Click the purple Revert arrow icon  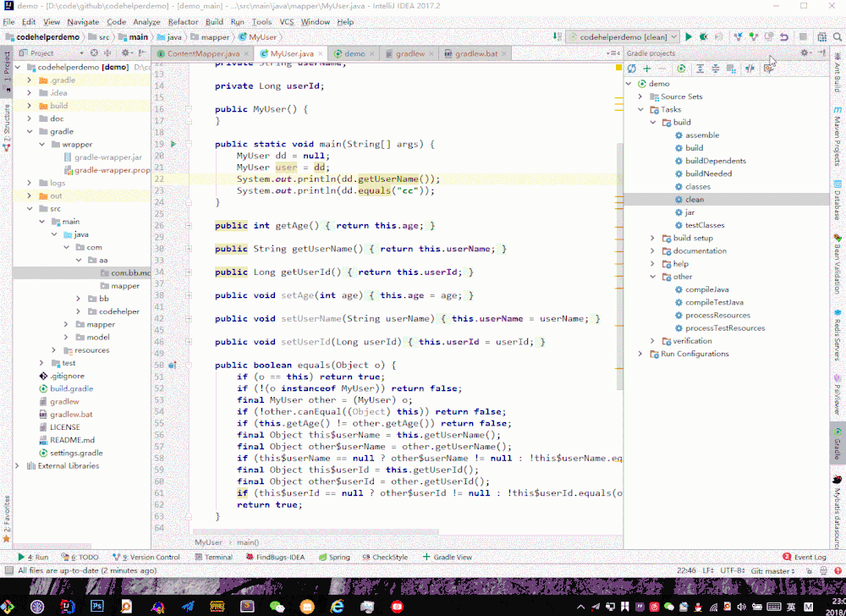pos(784,37)
